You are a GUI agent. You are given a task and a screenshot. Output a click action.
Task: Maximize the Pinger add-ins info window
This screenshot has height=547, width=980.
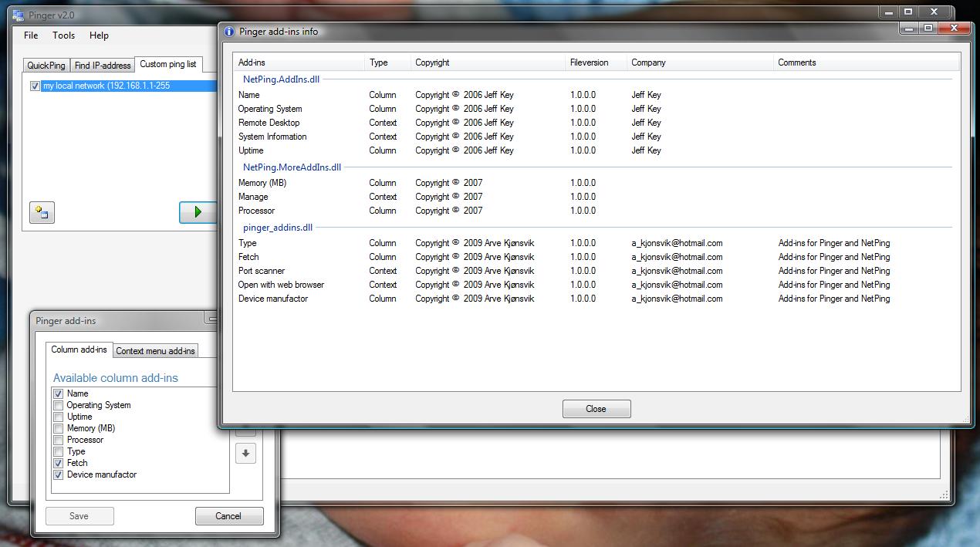tap(928, 28)
